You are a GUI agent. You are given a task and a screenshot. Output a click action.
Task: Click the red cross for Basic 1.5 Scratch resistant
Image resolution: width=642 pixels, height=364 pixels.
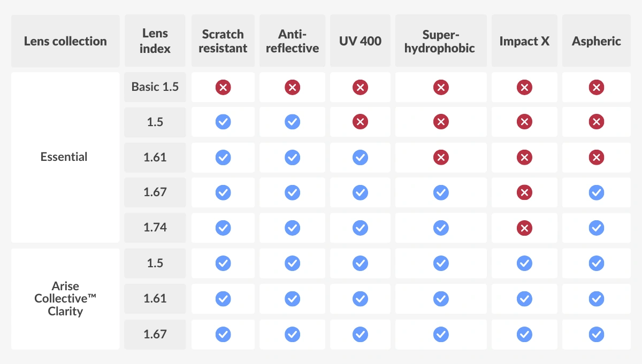pyautogui.click(x=223, y=87)
